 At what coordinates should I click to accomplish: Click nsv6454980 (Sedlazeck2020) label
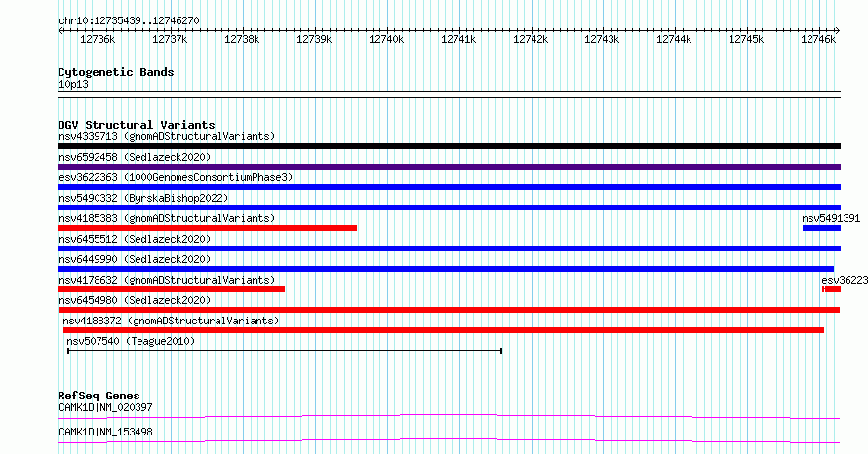(x=135, y=300)
